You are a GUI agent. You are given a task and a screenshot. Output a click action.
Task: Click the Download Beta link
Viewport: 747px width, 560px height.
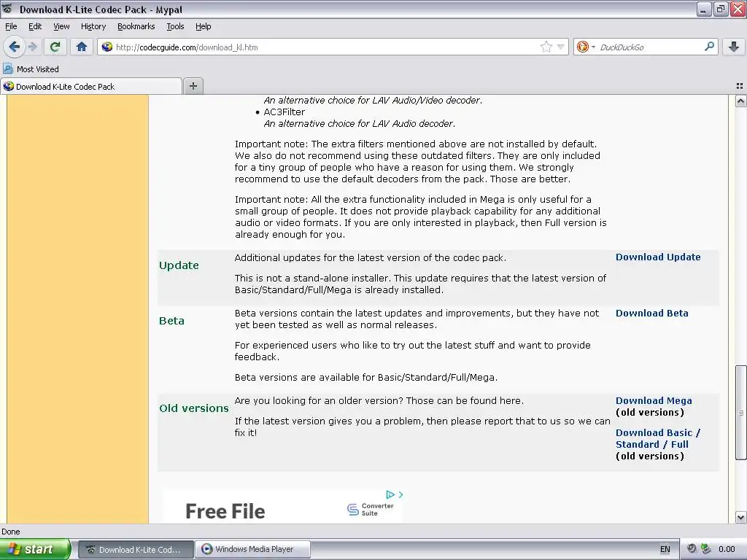651,314
